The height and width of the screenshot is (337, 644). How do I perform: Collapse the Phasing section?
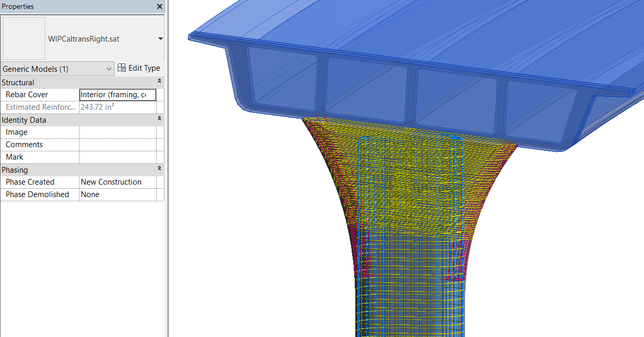pyautogui.click(x=159, y=170)
